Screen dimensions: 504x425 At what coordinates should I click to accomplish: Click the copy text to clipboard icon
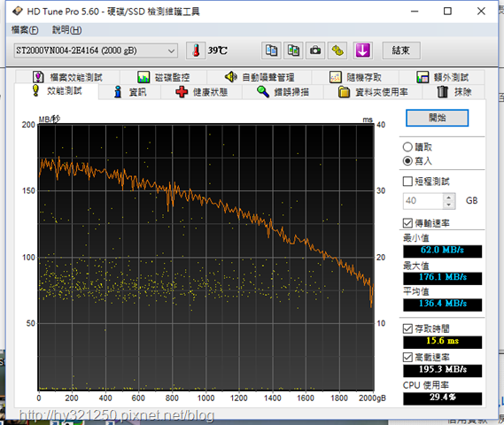[271, 50]
